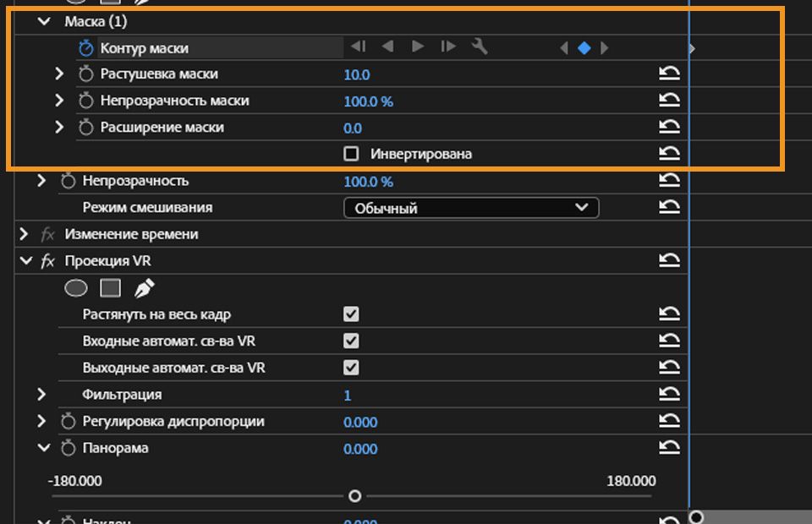The image size is (812, 524).
Task: Toggle fx icon for Изменение времени
Action: tap(47, 235)
